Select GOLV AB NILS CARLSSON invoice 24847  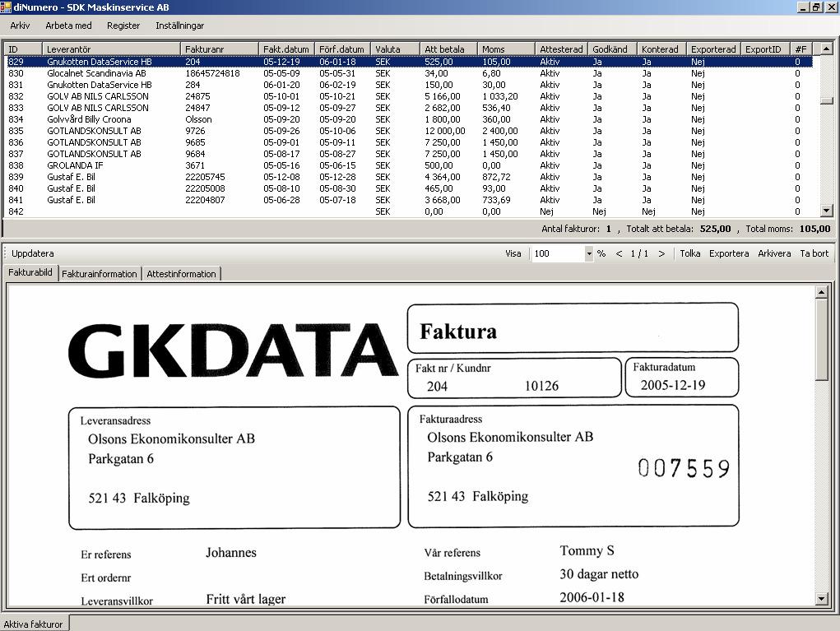pos(410,108)
